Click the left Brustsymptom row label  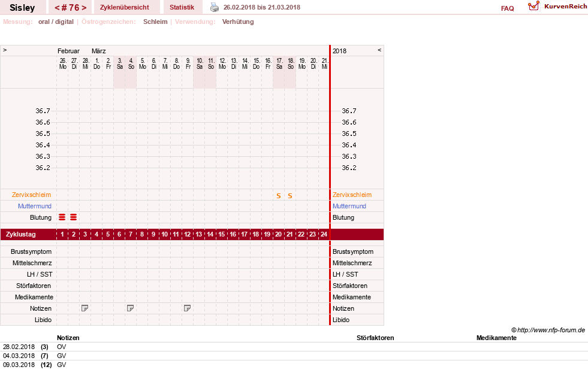point(31,251)
